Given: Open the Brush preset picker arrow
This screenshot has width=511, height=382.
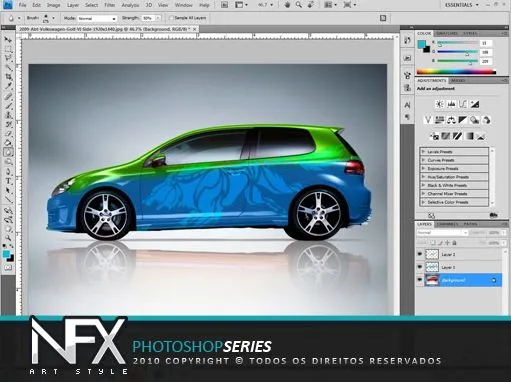Looking at the screenshot, I should 53,18.
